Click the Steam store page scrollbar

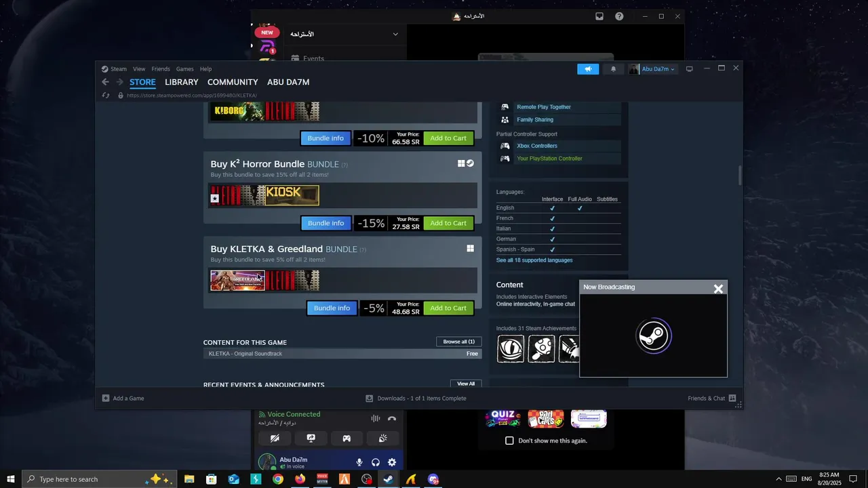tap(740, 175)
